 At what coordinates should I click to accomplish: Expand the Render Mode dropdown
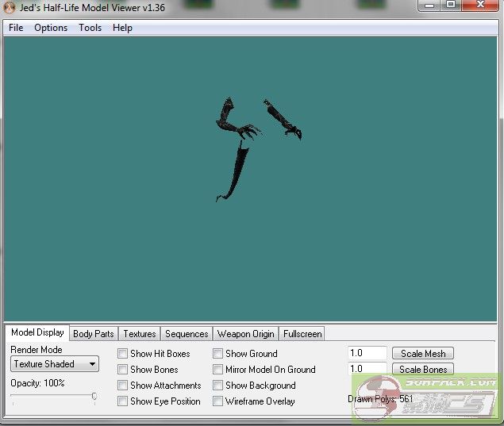pyautogui.click(x=55, y=364)
